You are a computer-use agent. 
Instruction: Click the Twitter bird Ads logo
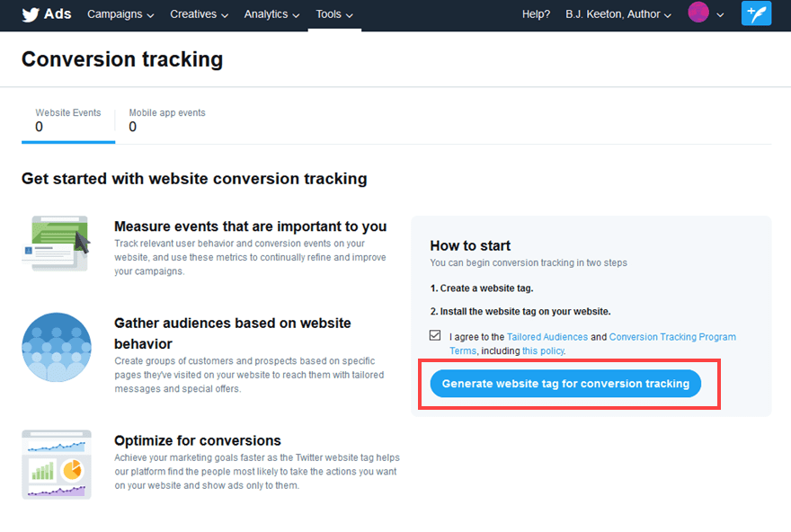(27, 13)
